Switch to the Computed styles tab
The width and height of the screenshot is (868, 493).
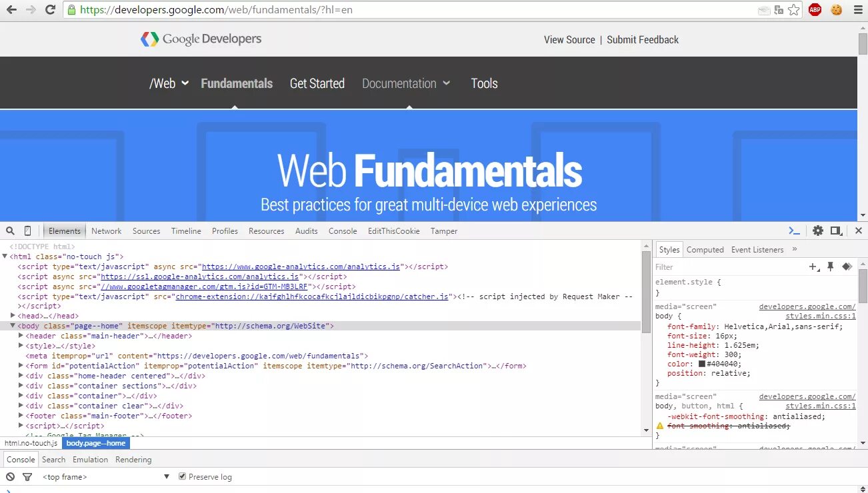click(705, 250)
